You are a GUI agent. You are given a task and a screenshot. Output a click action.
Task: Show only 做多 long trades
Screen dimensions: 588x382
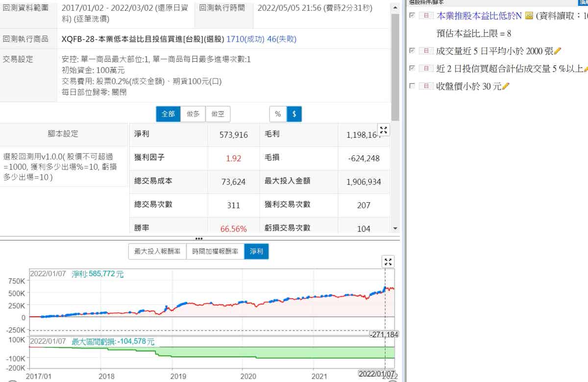pyautogui.click(x=193, y=114)
